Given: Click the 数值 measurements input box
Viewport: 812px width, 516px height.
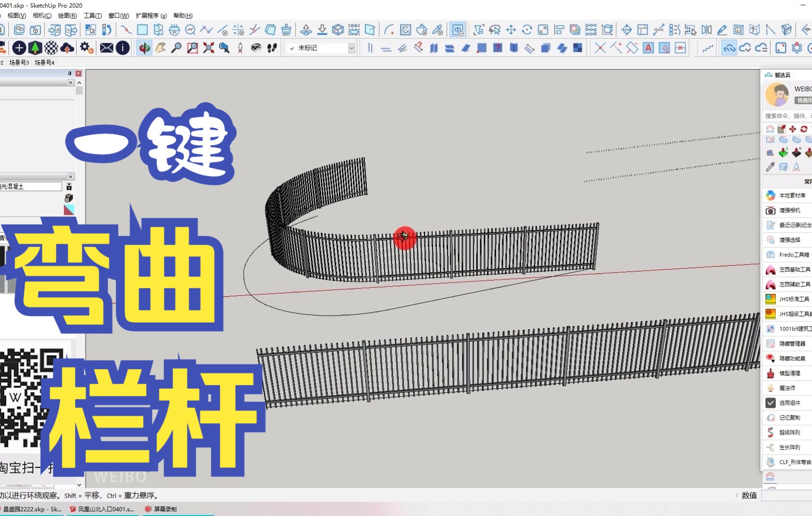Looking at the screenshot, I should coord(787,495).
